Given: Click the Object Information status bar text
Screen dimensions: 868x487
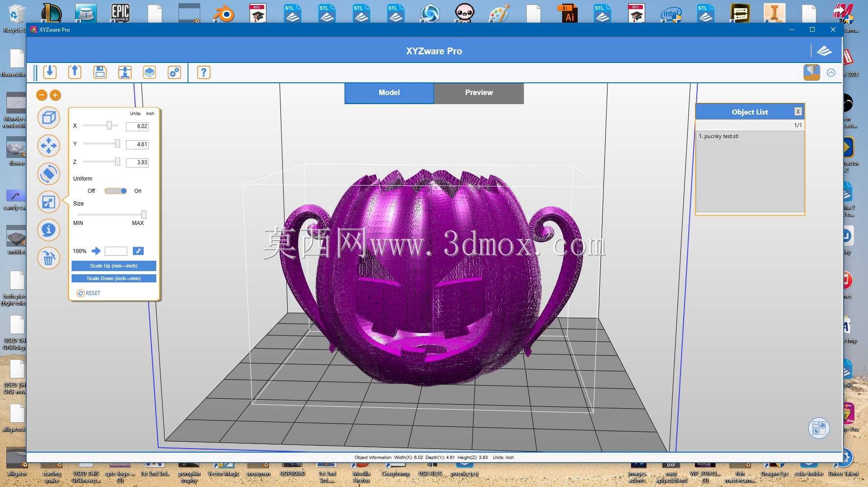Looking at the screenshot, I should point(434,458).
